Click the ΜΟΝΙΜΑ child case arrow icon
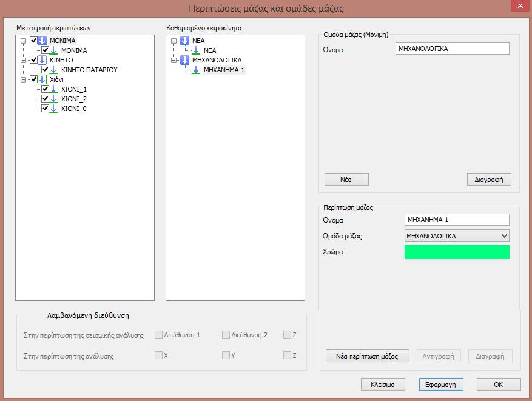Viewport: 532px width, 401px height. point(53,50)
